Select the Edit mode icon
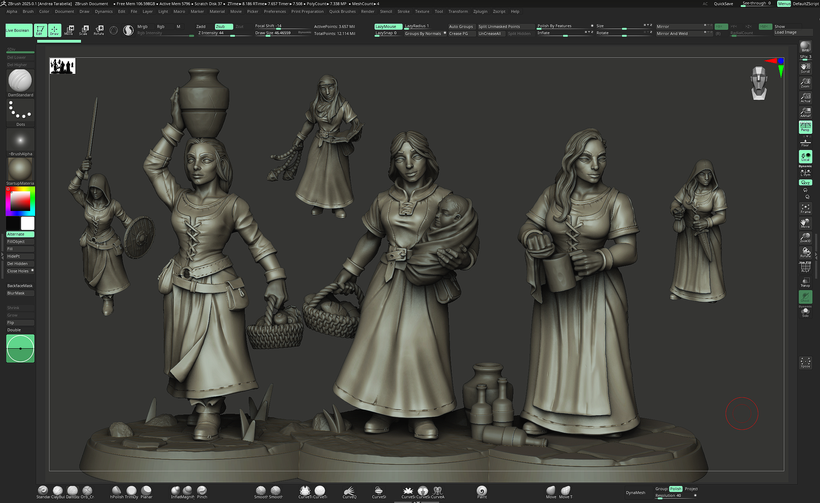The image size is (820, 503). tap(41, 30)
